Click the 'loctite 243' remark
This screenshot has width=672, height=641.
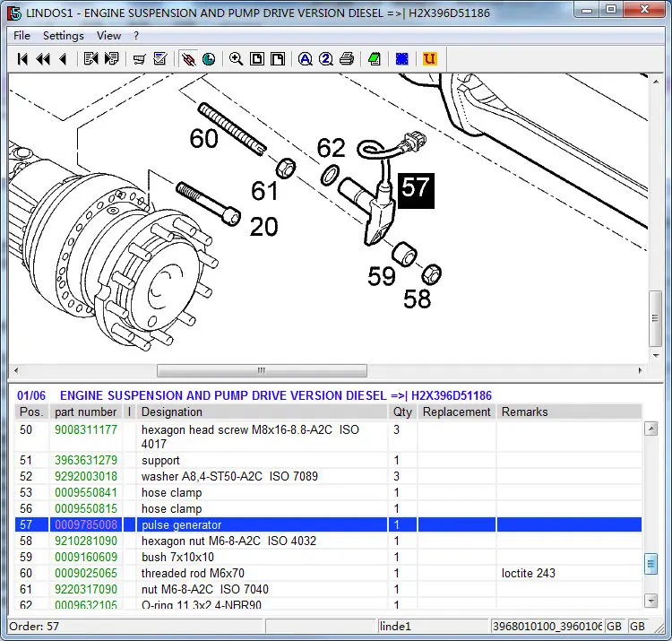coord(529,573)
